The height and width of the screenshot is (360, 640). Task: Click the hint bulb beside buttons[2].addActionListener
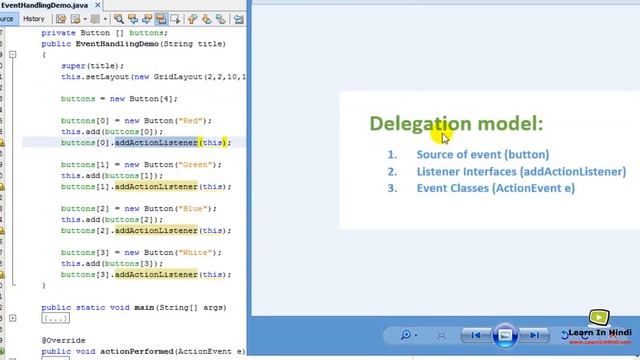pos(2,231)
